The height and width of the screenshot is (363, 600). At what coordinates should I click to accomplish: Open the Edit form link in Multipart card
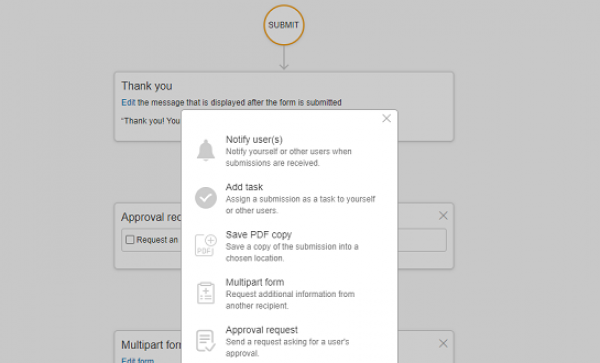(138, 360)
